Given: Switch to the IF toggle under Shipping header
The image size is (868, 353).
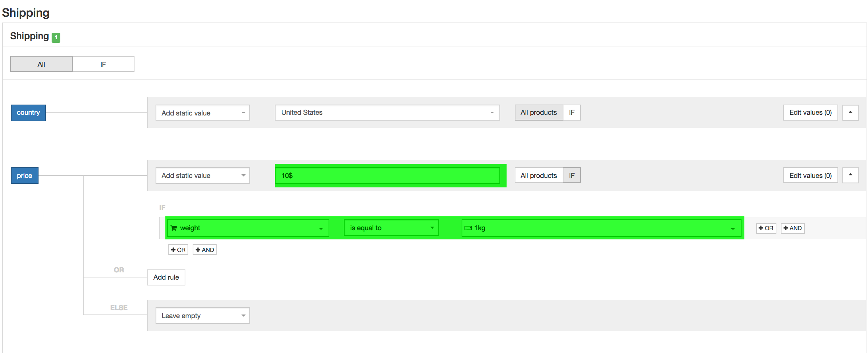Looking at the screenshot, I should [103, 64].
